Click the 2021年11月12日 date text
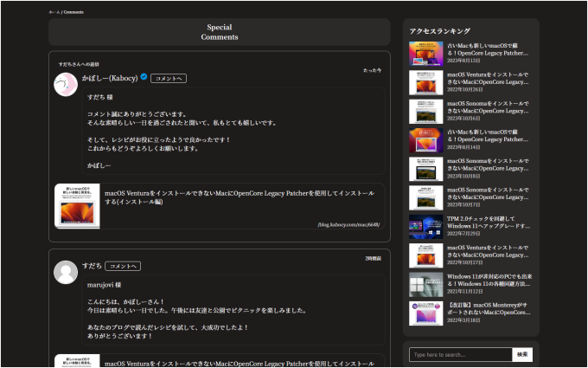The width and height of the screenshot is (588, 368). tap(464, 292)
